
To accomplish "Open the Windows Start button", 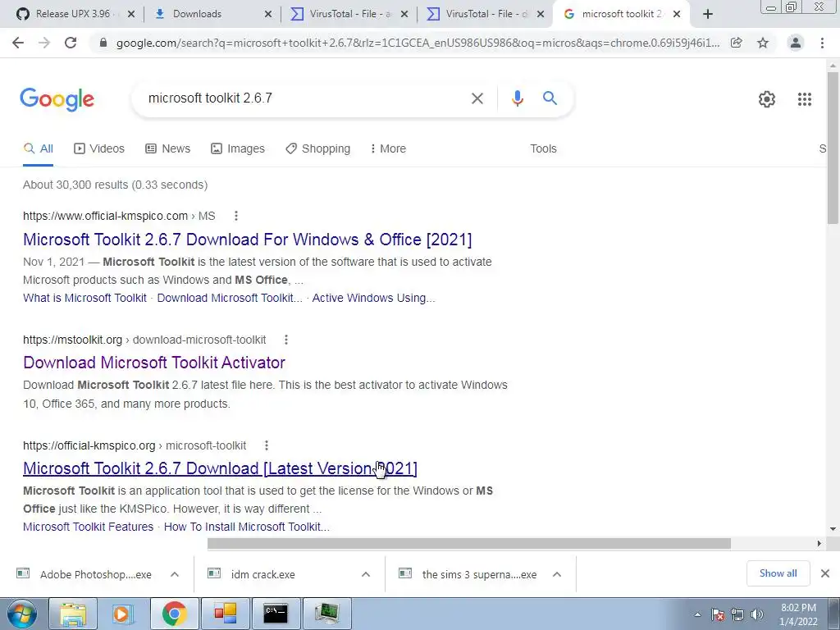I will pyautogui.click(x=21, y=614).
